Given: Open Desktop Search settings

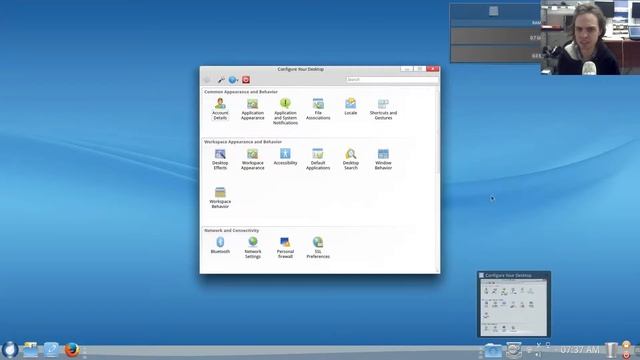Looking at the screenshot, I should (351, 159).
